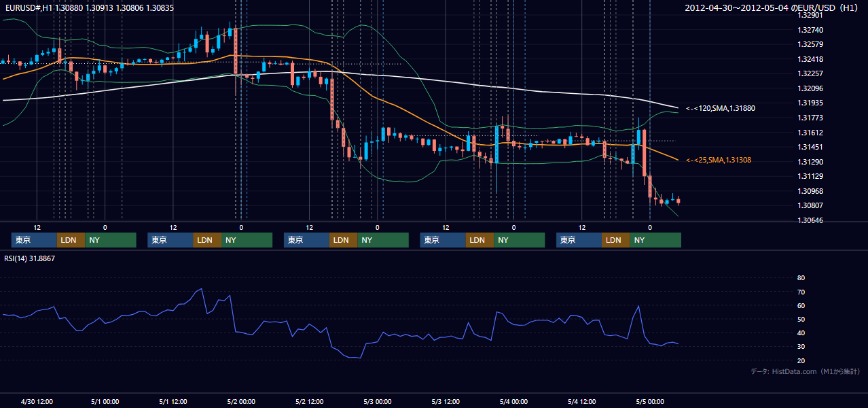
Task: Select the 5/3 00:00 time axis label
Action: [378, 401]
